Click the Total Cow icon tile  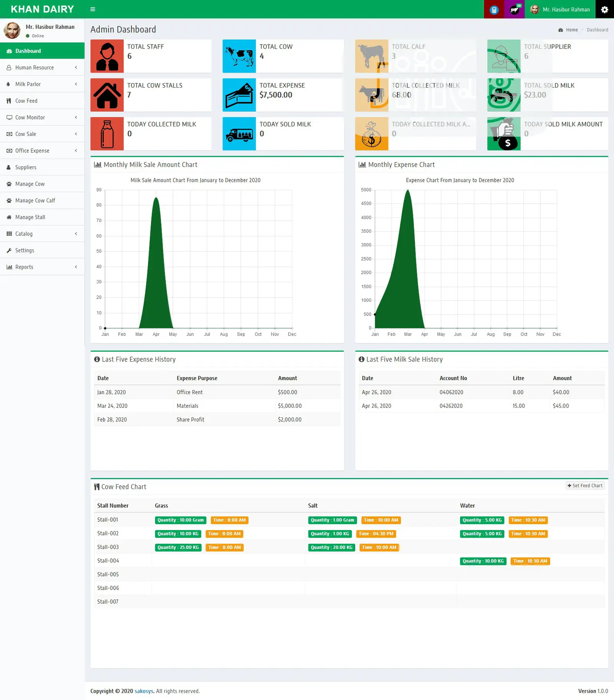pyautogui.click(x=239, y=56)
